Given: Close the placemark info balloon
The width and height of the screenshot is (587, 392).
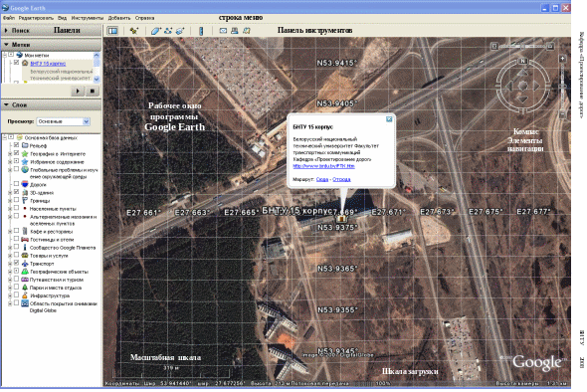Looking at the screenshot, I should (x=389, y=119).
